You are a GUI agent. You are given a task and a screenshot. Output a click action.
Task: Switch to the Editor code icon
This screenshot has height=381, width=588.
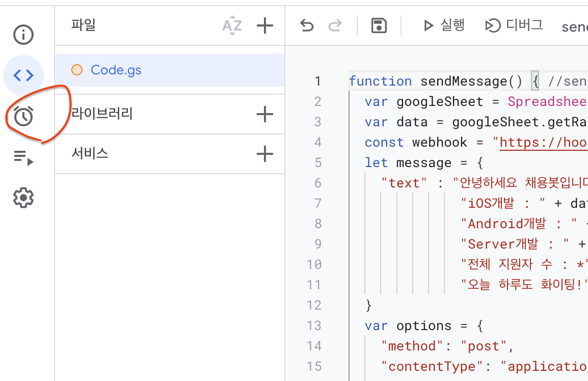(23, 75)
